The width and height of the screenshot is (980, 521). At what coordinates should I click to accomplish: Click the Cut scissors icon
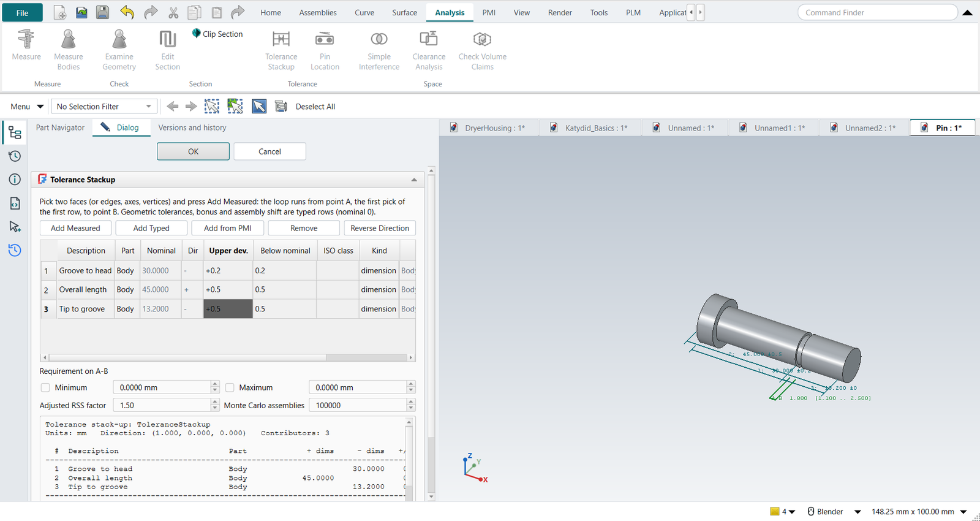point(173,12)
